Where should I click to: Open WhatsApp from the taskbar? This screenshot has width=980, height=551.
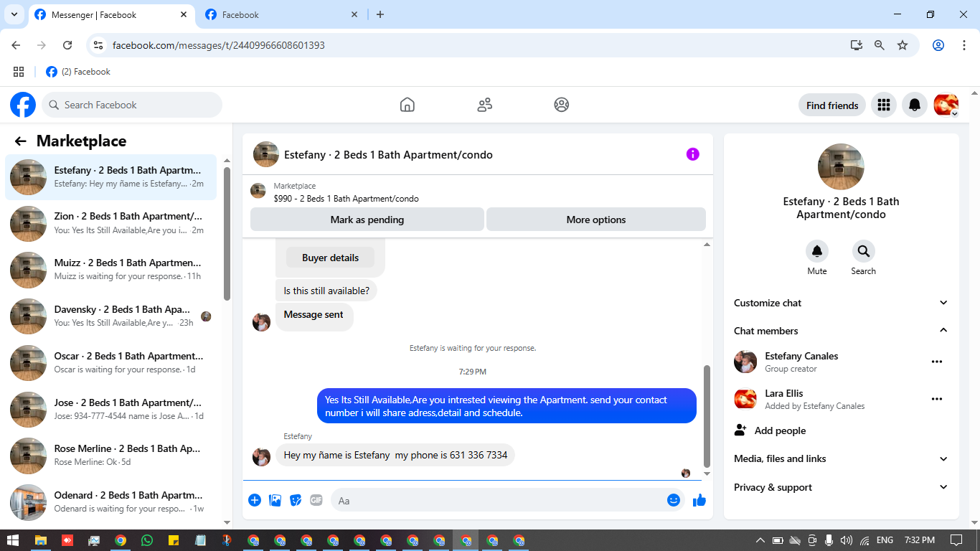[x=147, y=540]
